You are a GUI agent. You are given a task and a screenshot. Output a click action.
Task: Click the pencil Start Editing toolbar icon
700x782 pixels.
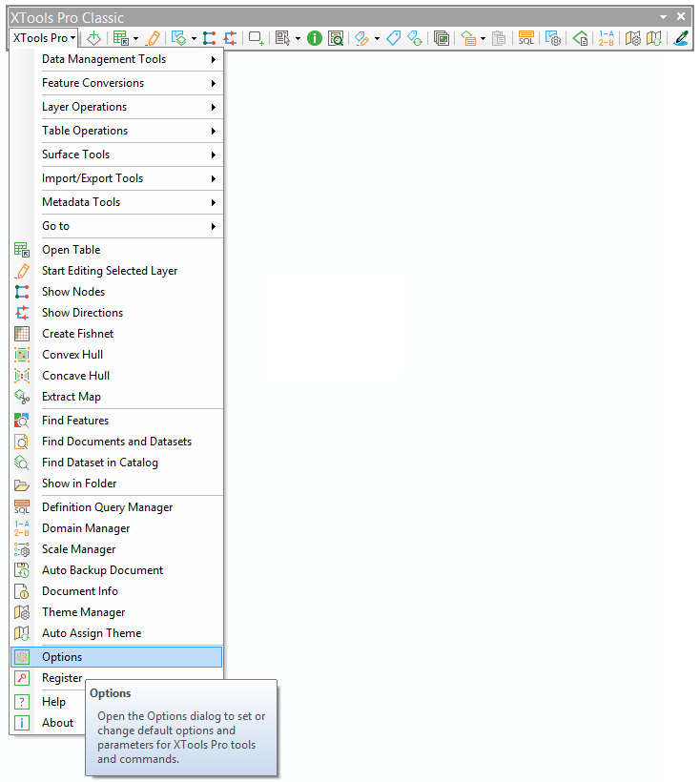pyautogui.click(x=154, y=38)
